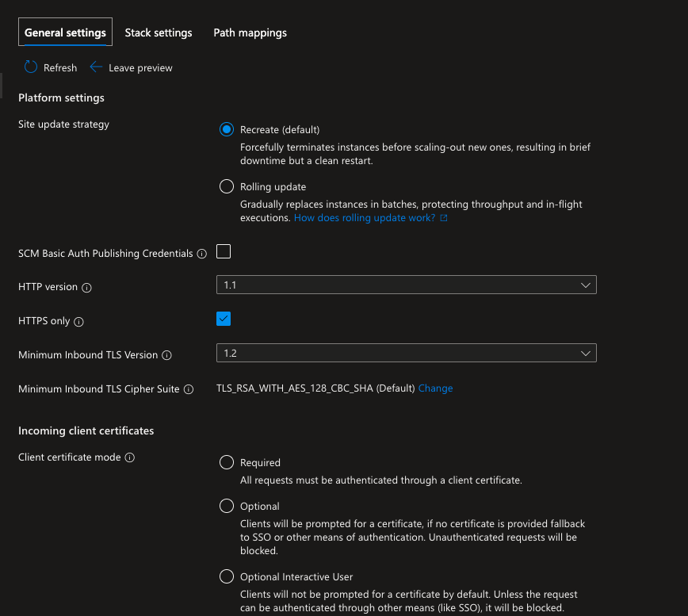The image size is (688, 616).
Task: Open the Path mappings tab
Action: click(250, 33)
